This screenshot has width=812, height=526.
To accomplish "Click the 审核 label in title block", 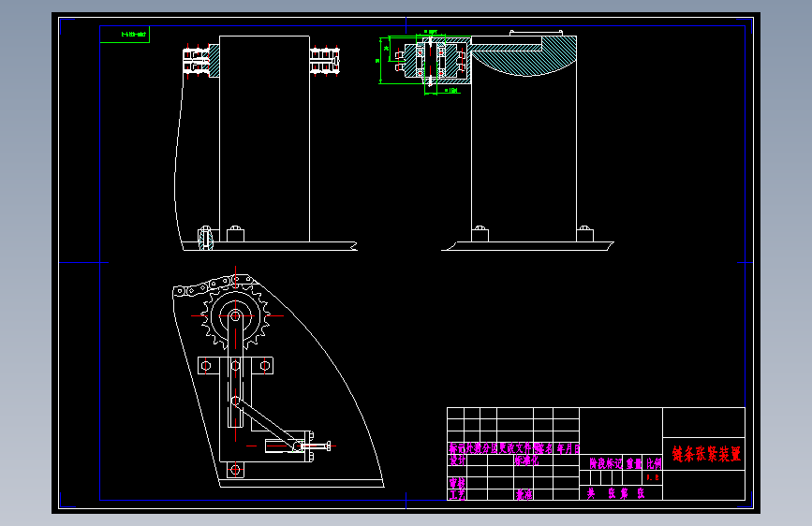I will click(457, 483).
